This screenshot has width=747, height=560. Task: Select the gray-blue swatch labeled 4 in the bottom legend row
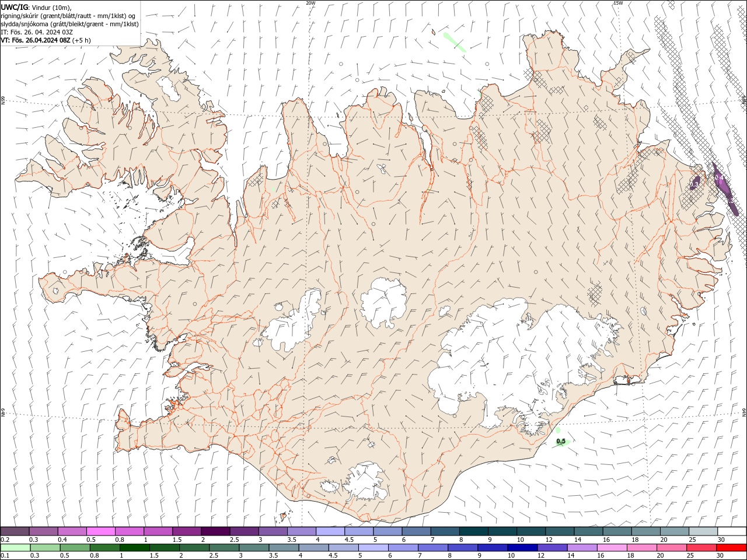(314, 548)
